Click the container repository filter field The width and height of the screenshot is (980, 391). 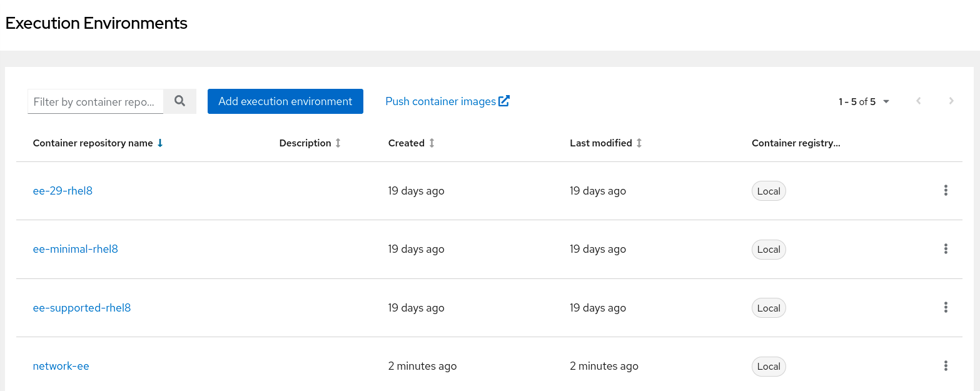[x=95, y=101]
